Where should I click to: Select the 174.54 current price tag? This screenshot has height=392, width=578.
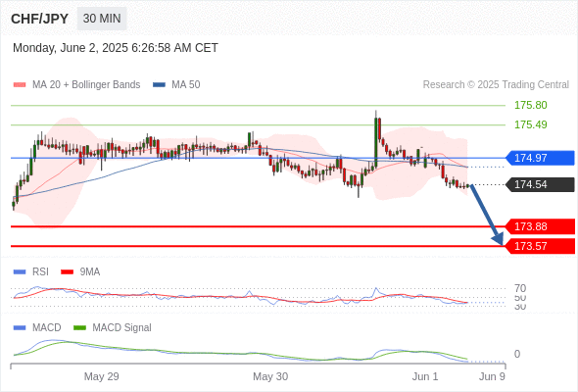(x=540, y=184)
